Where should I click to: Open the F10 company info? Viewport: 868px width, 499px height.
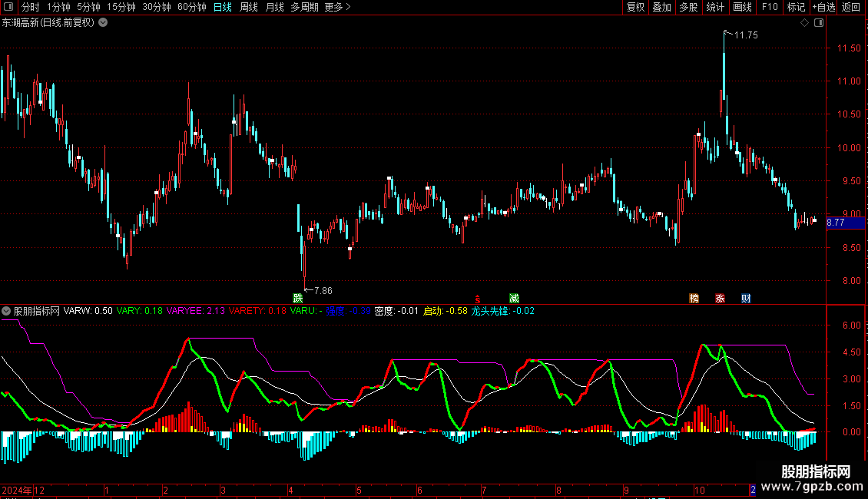coord(770,7)
